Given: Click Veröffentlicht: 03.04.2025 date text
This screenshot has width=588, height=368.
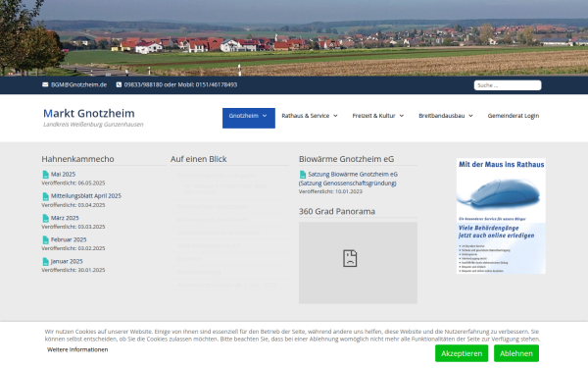Looking at the screenshot, I should pos(73,205).
